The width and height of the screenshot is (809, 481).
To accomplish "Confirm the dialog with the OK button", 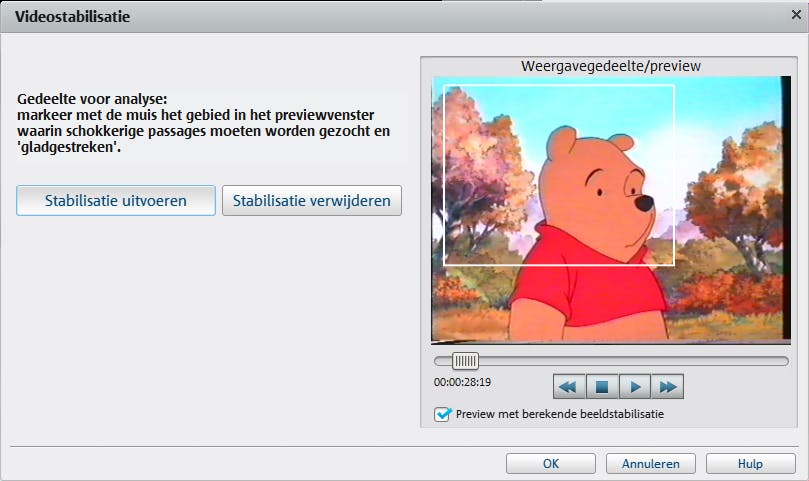I will coord(551,463).
